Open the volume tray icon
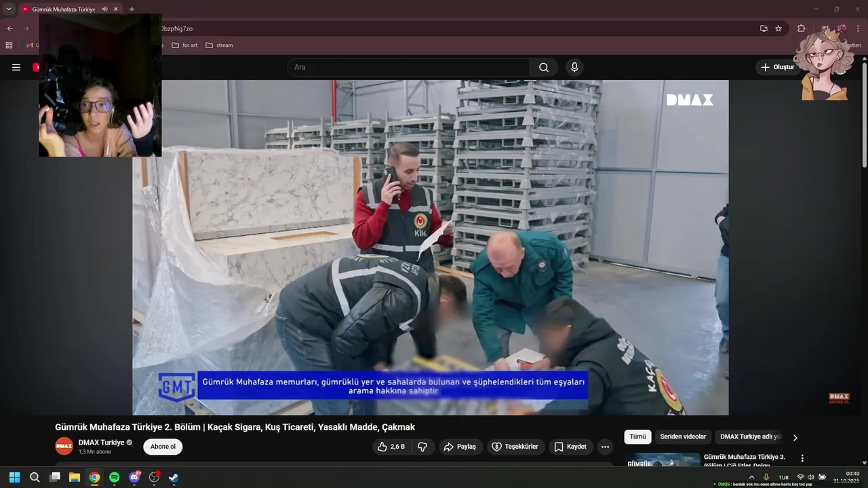The height and width of the screenshot is (488, 868). 810,477
